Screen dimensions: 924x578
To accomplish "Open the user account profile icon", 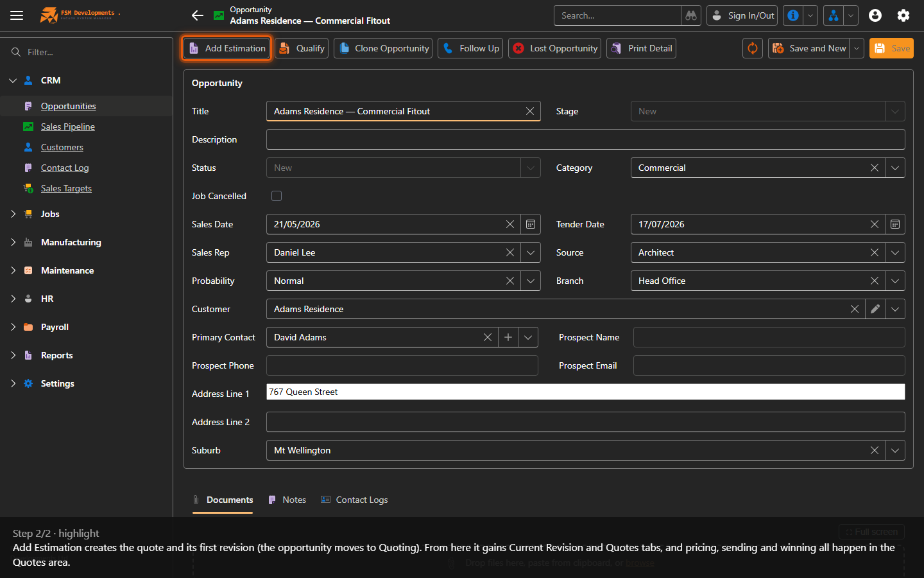I will pyautogui.click(x=875, y=15).
